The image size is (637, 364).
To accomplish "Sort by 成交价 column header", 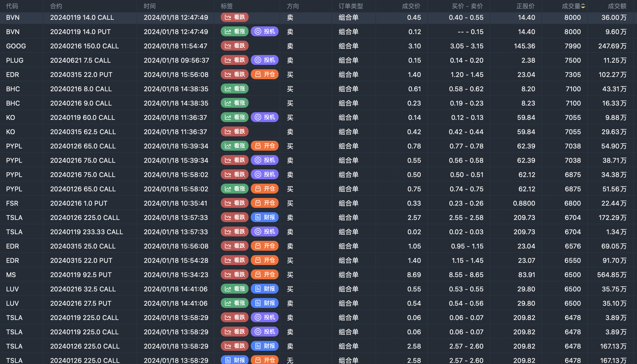I will 411,6.
